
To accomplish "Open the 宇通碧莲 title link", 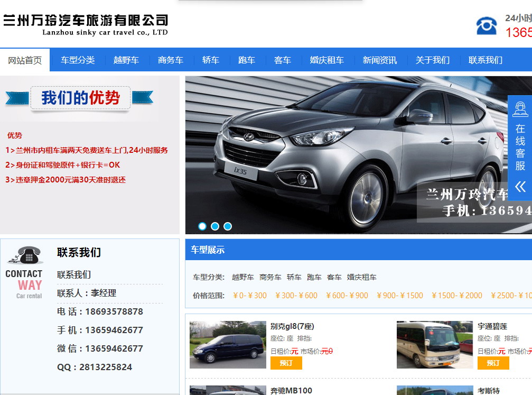I will (492, 326).
